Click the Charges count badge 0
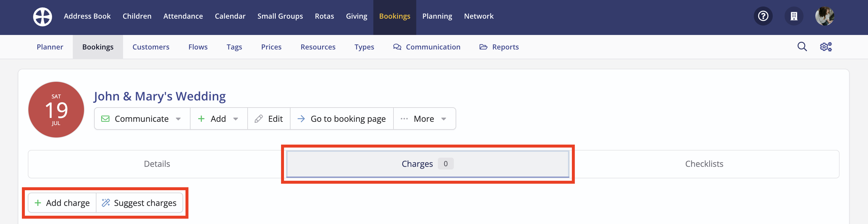868x224 pixels. tap(446, 164)
